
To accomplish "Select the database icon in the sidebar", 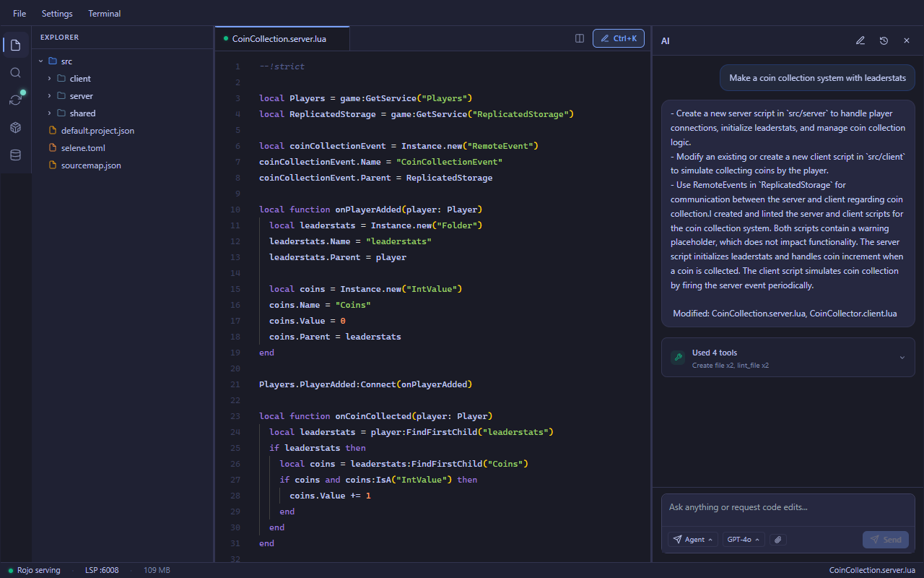I will coord(15,155).
